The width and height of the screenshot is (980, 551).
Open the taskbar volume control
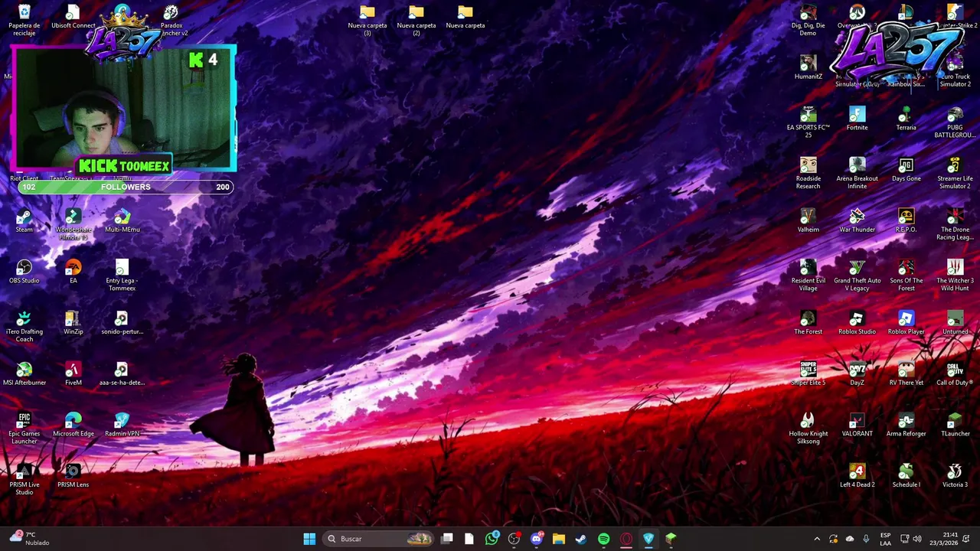(917, 539)
